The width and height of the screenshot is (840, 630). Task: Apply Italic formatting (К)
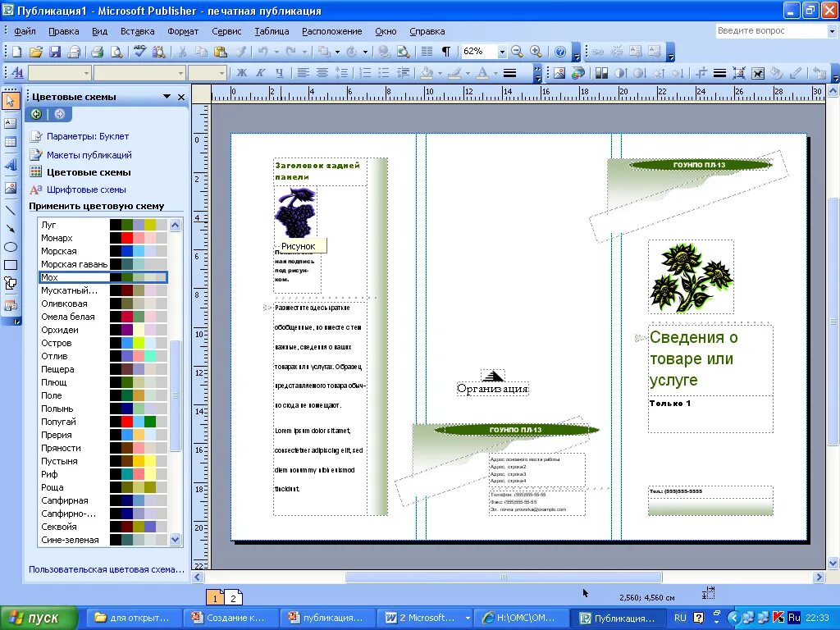261,73
